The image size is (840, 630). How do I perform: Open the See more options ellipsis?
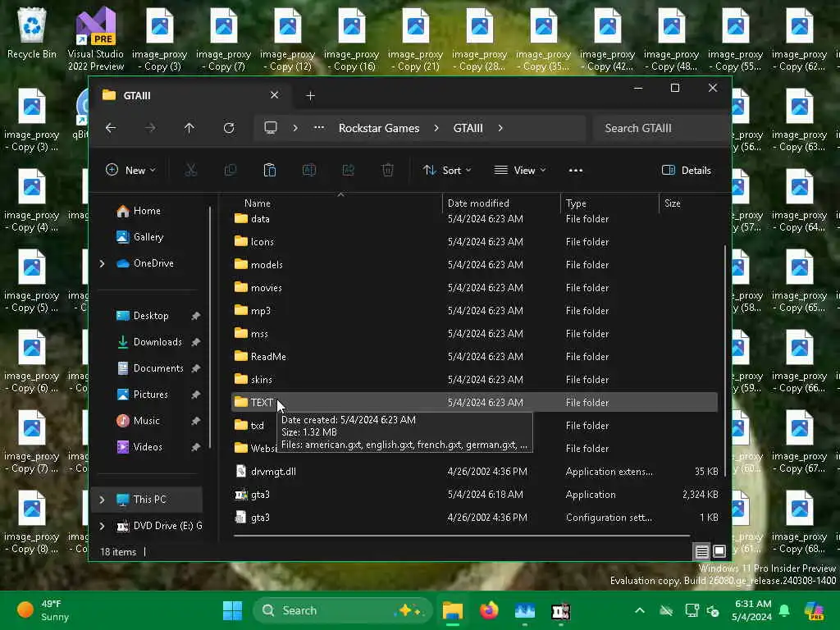(x=575, y=171)
